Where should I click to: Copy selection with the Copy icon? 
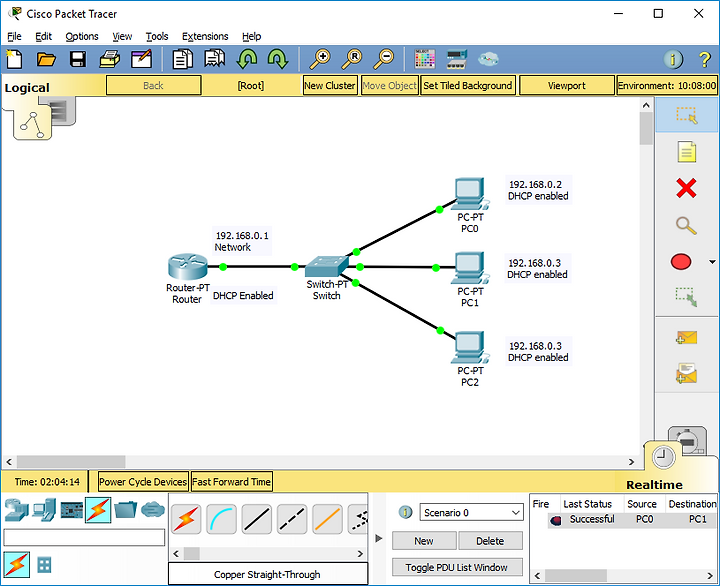(182, 60)
